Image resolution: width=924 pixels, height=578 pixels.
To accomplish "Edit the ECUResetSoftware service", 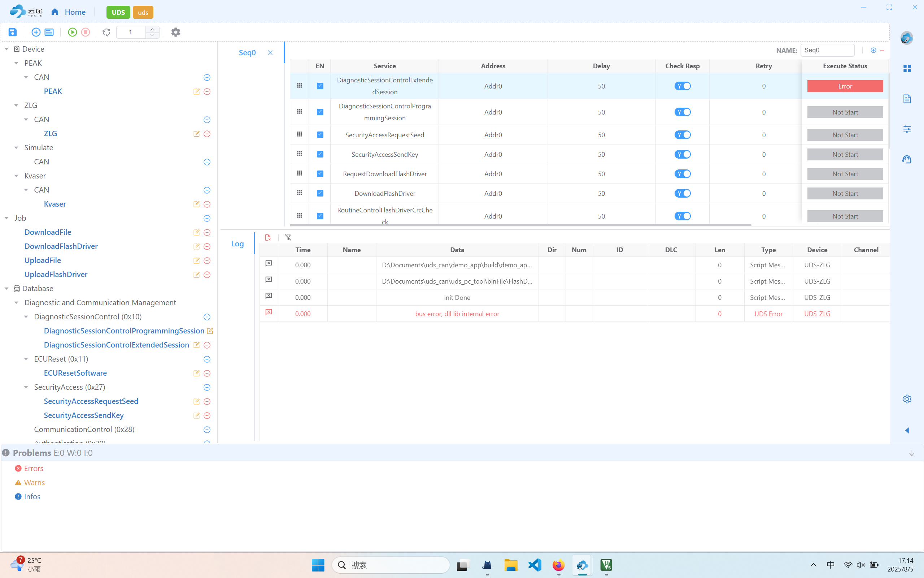I will click(x=196, y=373).
